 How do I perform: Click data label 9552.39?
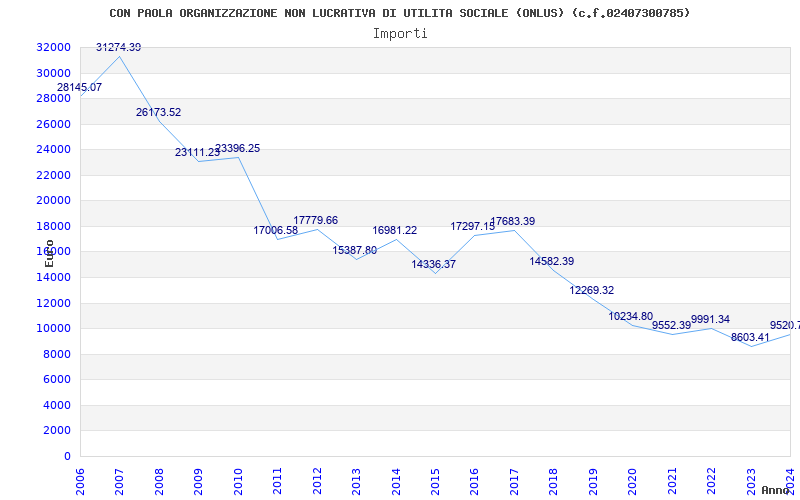(671, 325)
